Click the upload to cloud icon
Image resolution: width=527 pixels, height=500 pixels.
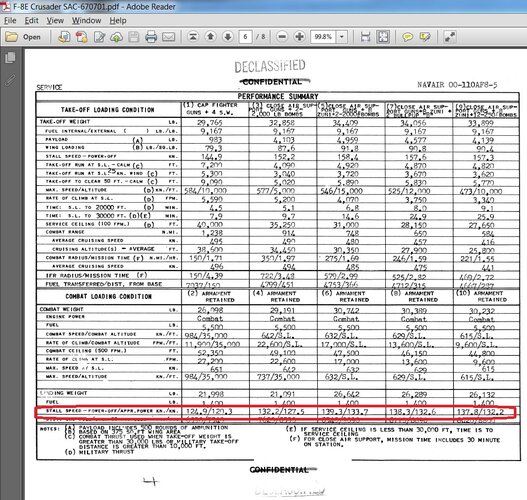(x=116, y=37)
